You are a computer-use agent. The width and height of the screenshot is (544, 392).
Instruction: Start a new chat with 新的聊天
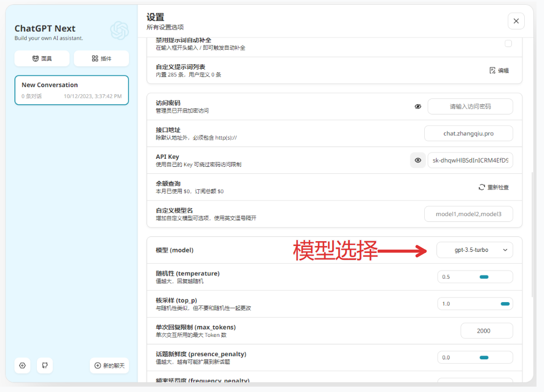109,365
